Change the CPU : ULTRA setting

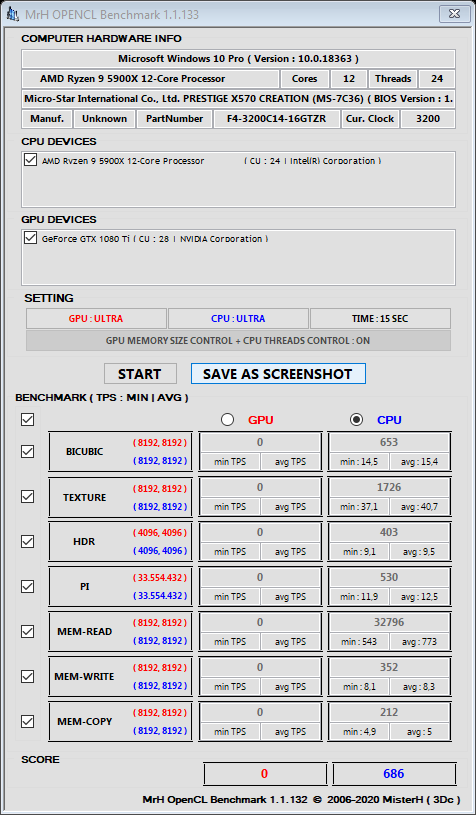click(x=238, y=319)
